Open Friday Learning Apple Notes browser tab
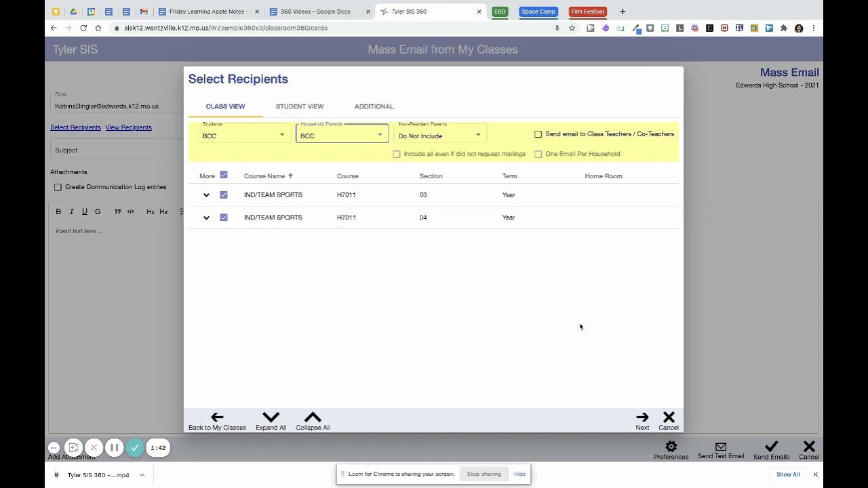Viewport: 868px width, 488px height. [208, 12]
